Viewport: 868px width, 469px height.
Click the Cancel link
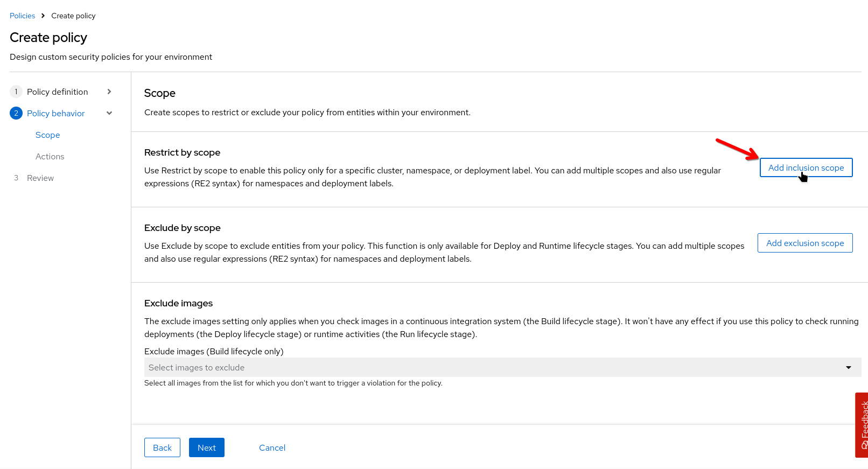tap(272, 447)
